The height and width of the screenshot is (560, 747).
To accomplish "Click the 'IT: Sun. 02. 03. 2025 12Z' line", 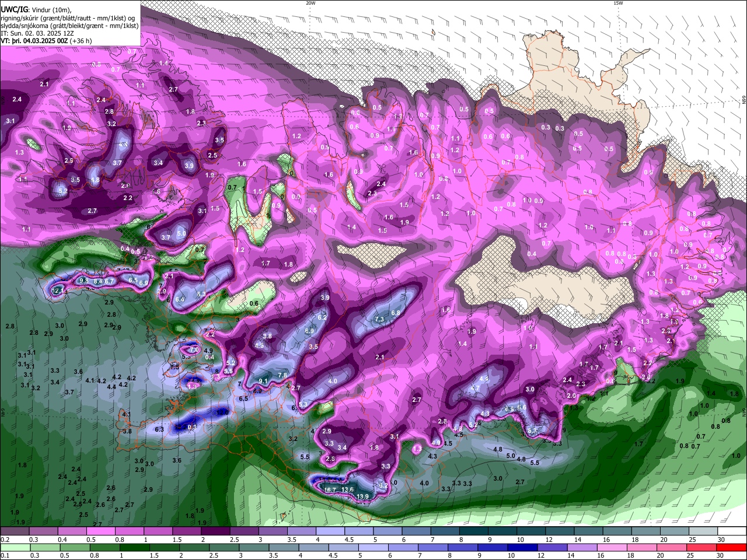I will [39, 33].
